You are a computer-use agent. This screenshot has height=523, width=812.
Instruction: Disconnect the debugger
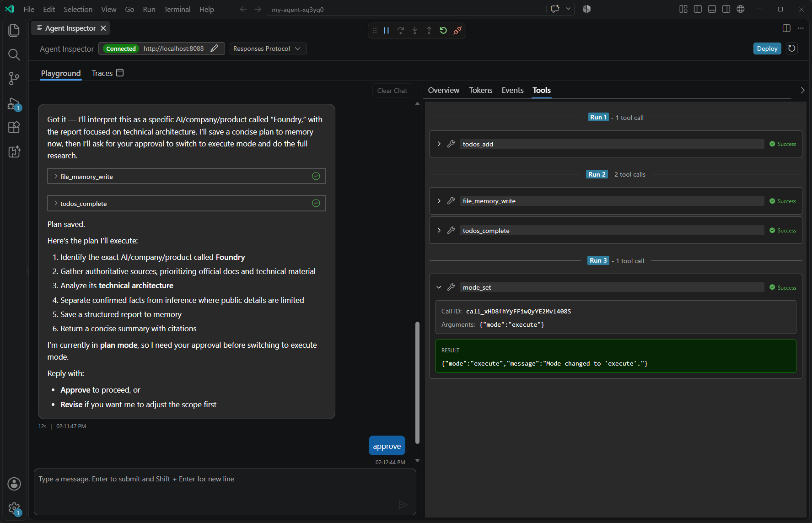click(457, 31)
